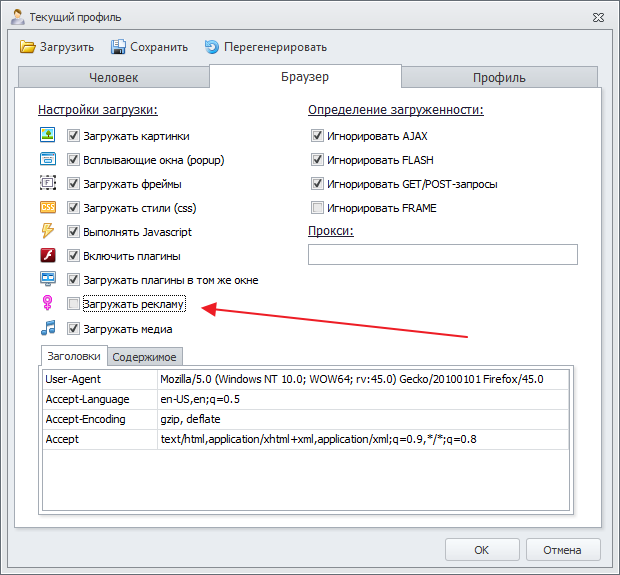Click the orange CSS icon

click(48, 207)
